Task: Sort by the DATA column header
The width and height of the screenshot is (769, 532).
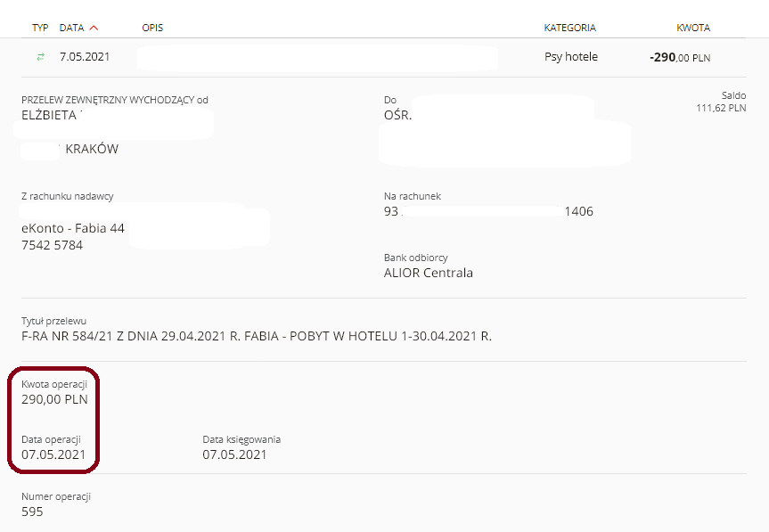Action: tap(71, 28)
